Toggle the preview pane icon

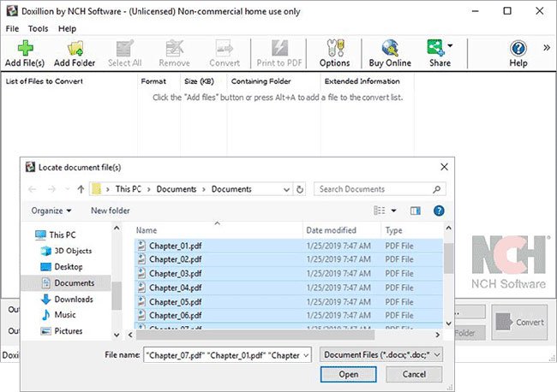416,211
